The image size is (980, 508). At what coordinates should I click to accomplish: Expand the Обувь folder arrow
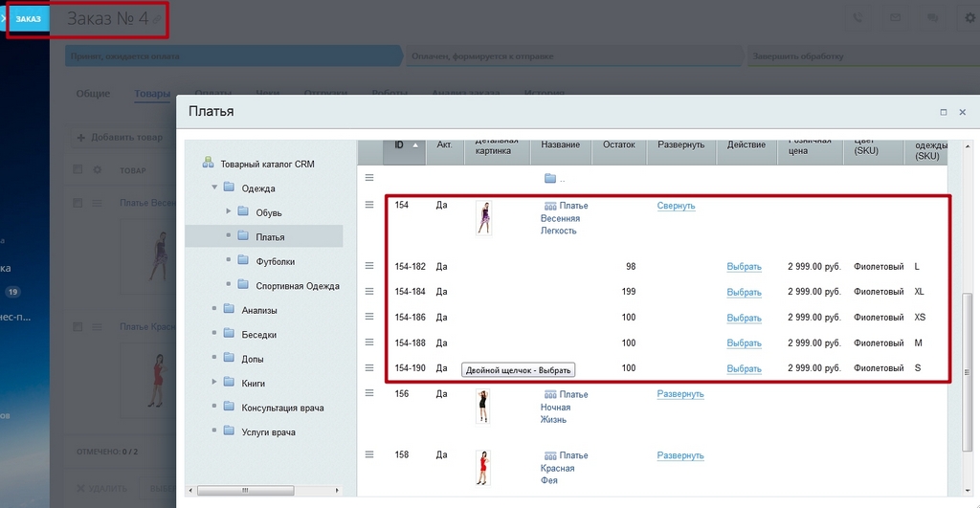[228, 211]
